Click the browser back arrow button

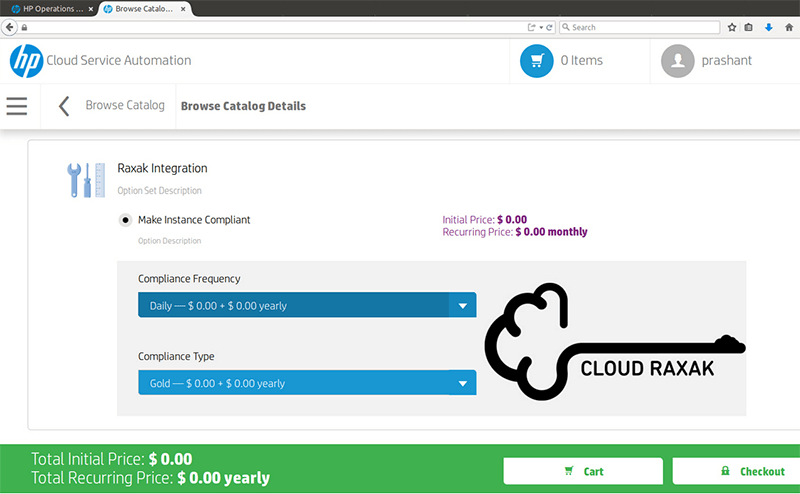(x=10, y=27)
